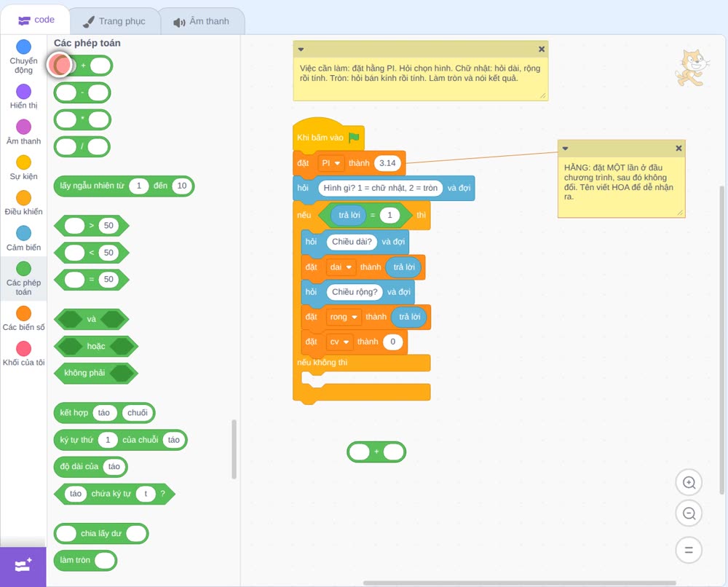Click the 'độ dài của' palette block
This screenshot has height=587, width=728.
click(90, 467)
